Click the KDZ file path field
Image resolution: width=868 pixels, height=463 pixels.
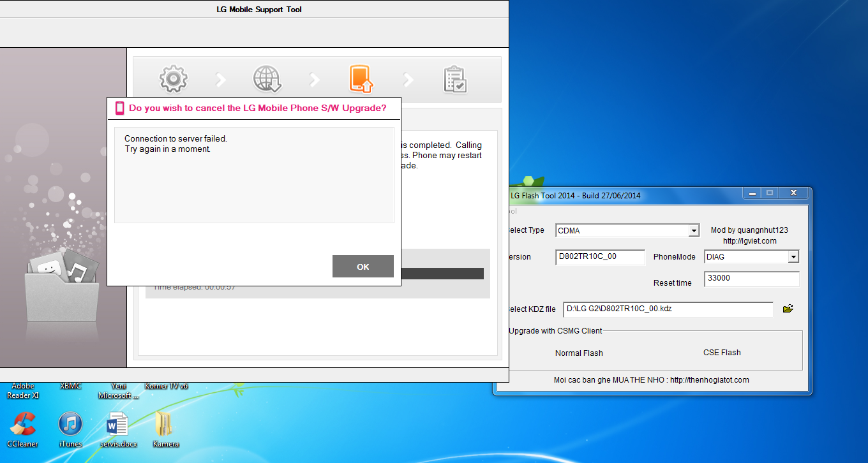(668, 309)
